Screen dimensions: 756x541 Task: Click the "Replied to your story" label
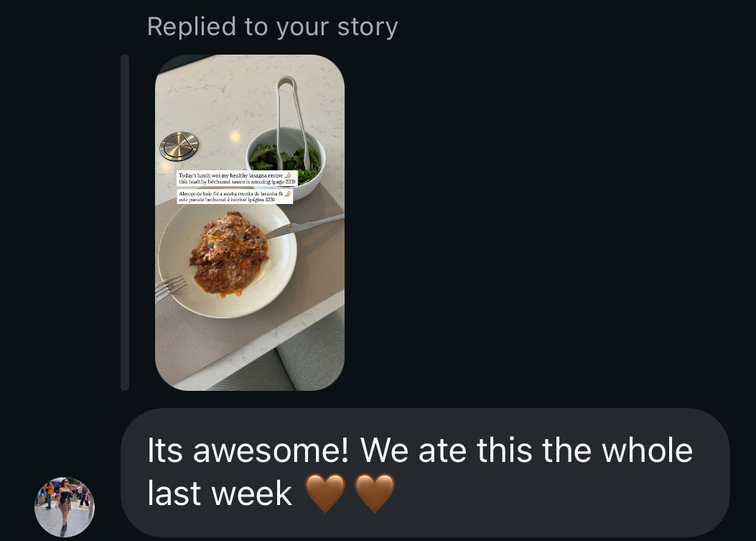(272, 27)
